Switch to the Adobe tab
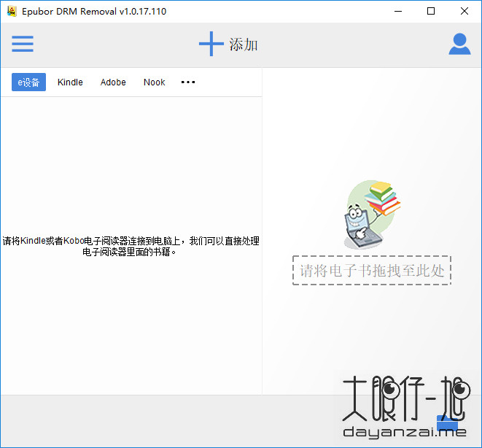Image resolution: width=482 pixels, height=448 pixels. (x=113, y=82)
